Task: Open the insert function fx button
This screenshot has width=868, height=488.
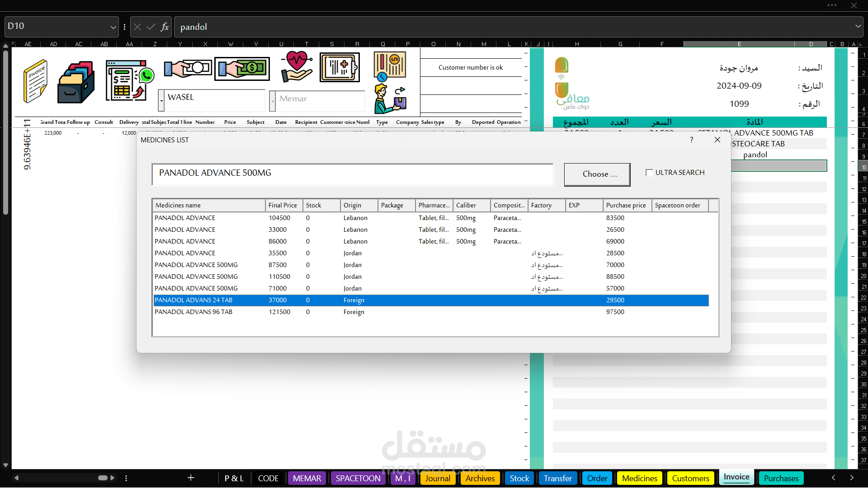Action: pyautogui.click(x=165, y=27)
